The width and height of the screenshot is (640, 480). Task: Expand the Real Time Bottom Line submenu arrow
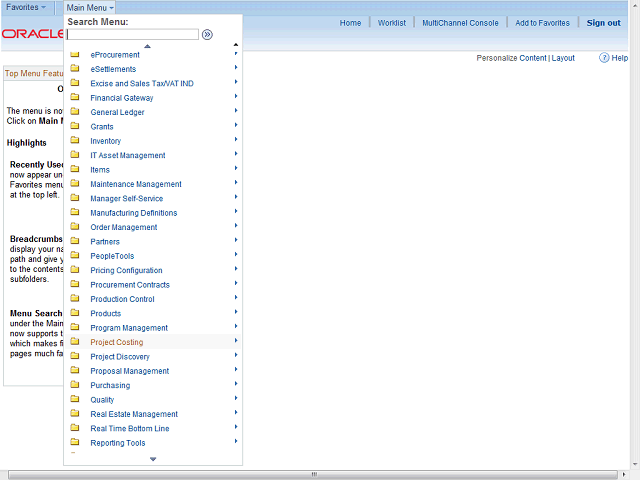[236, 427]
